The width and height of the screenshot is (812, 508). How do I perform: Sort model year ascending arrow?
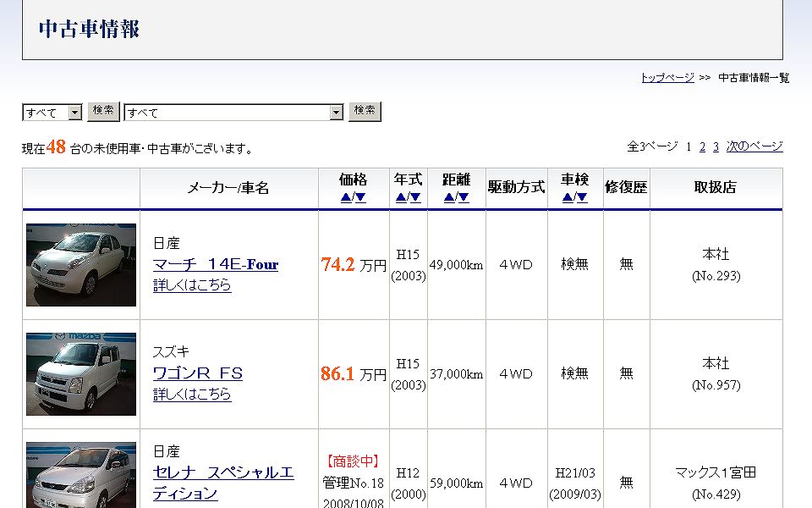(x=401, y=197)
